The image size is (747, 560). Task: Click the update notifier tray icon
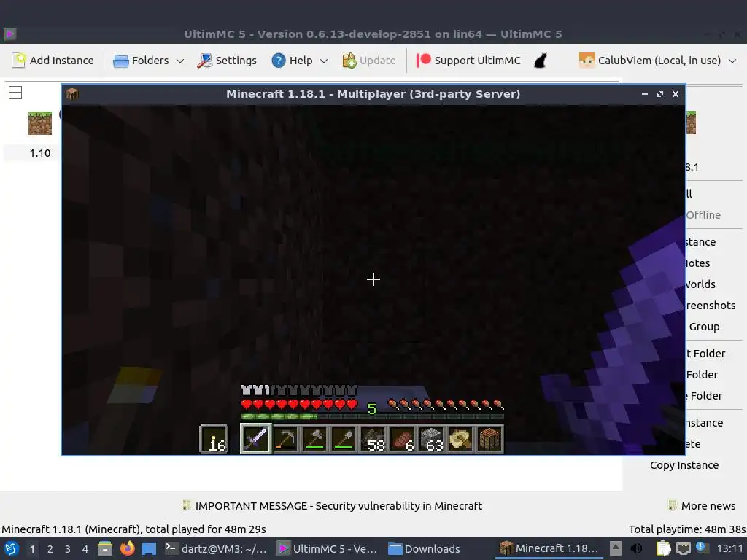point(703,548)
